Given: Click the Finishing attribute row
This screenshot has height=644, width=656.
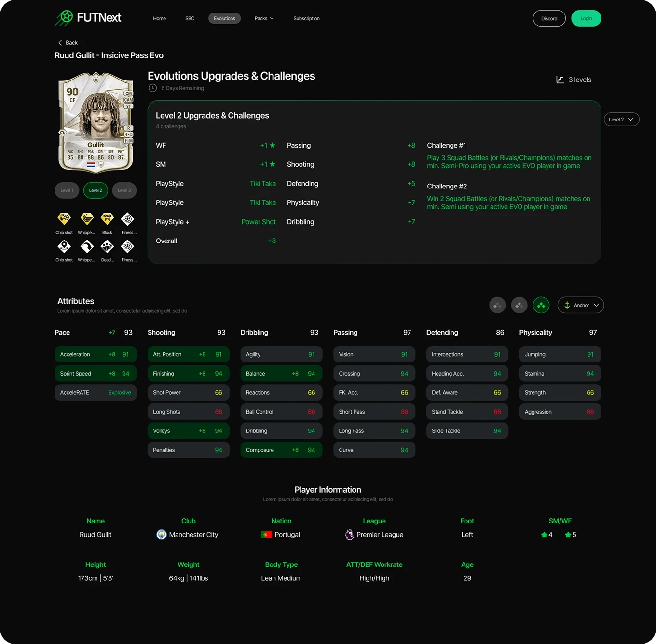Looking at the screenshot, I should pos(189,374).
